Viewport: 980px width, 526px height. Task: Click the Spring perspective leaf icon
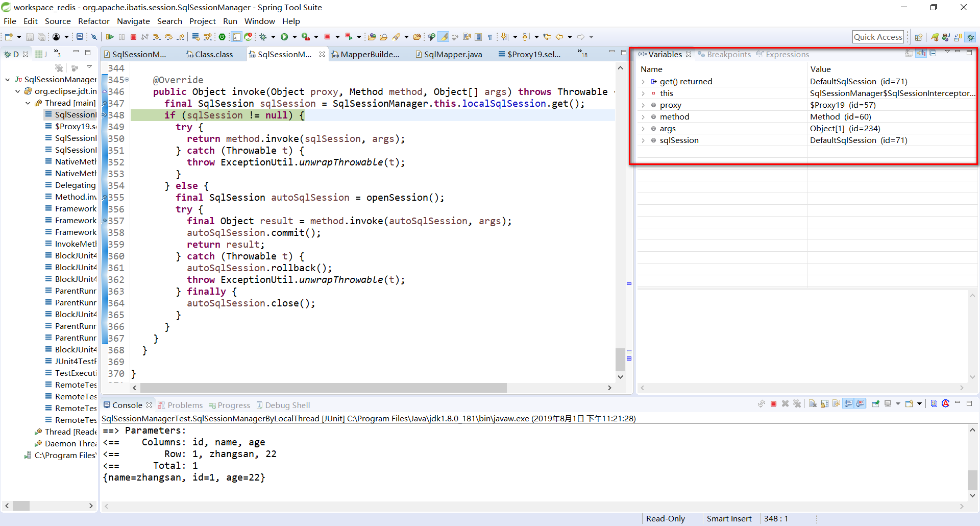(935, 37)
